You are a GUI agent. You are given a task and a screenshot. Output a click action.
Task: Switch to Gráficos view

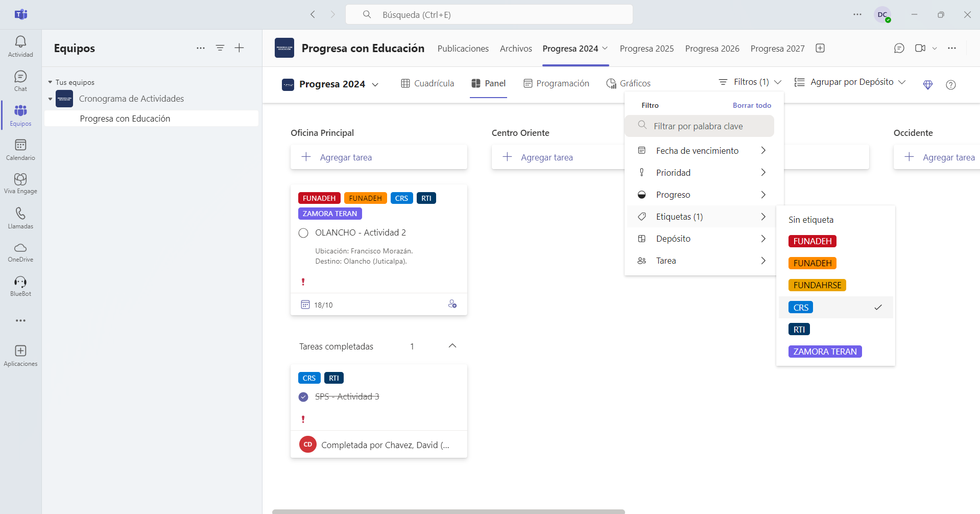[x=628, y=83]
